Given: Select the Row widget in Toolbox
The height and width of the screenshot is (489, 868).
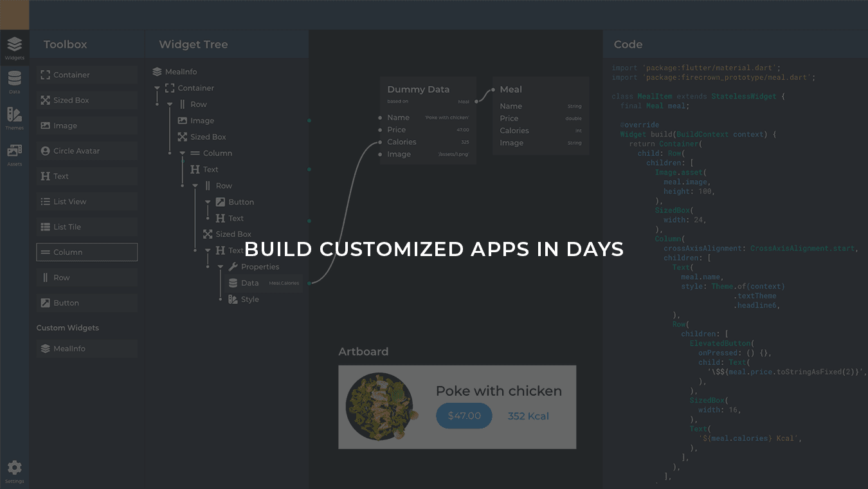Looking at the screenshot, I should 87,277.
